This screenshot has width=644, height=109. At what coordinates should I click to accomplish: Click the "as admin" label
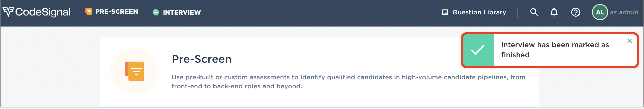coord(624,12)
